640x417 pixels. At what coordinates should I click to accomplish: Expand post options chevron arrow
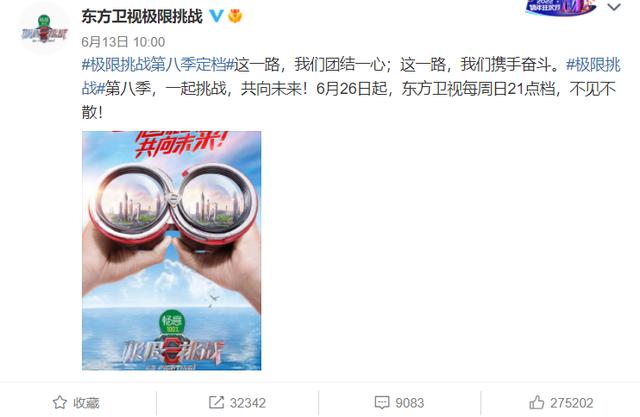coord(614,7)
